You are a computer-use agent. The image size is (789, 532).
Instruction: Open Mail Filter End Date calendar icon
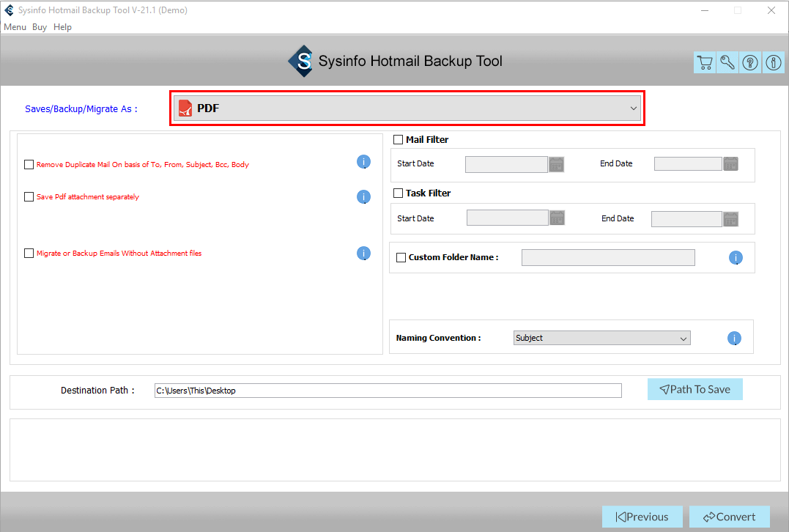tap(730, 164)
